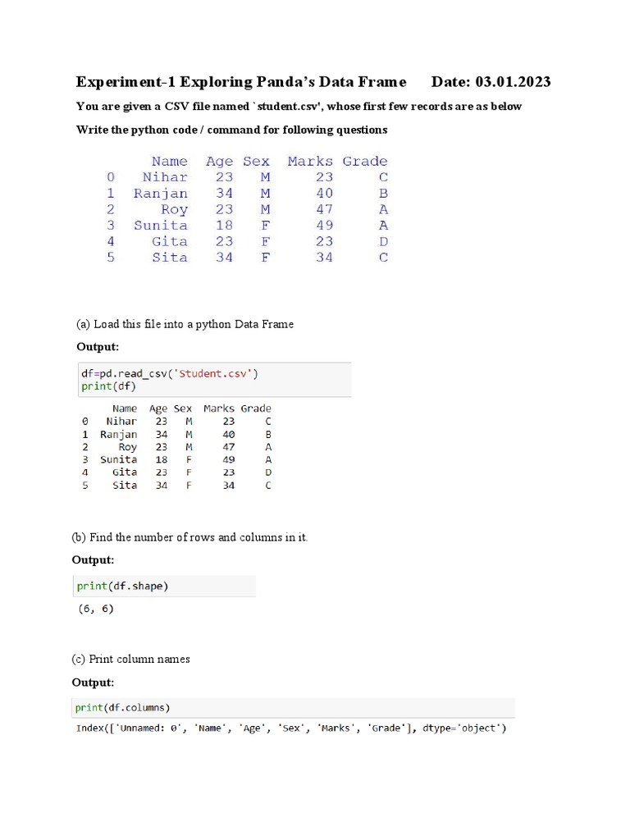Click the print(df.columns) code cell
This screenshot has height=840, width=630.
point(123,707)
